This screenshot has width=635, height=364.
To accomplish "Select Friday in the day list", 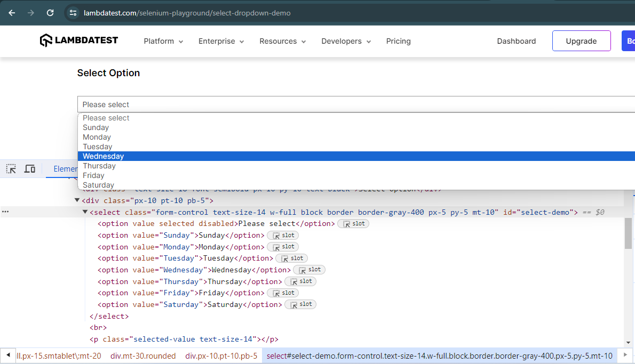I will pyautogui.click(x=93, y=175).
